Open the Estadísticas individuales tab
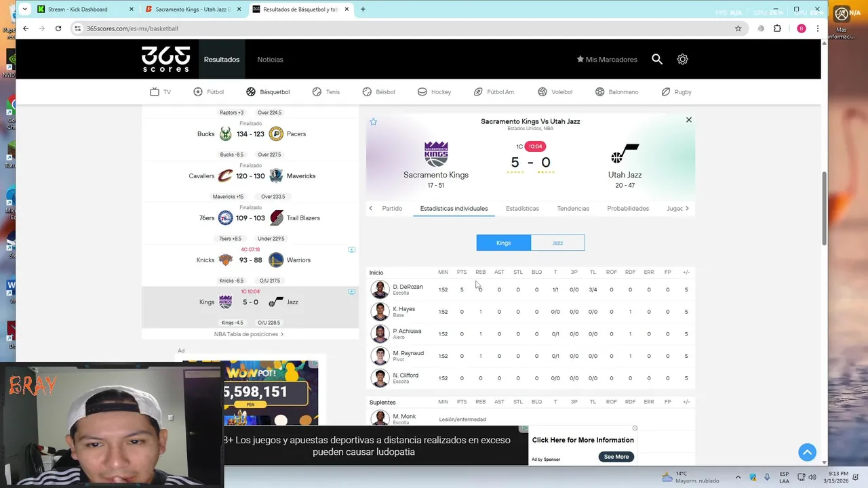The height and width of the screenshot is (488, 868). (x=454, y=209)
